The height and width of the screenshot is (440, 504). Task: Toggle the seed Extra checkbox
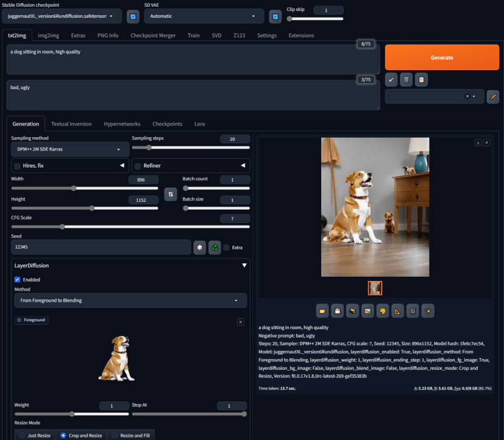click(x=226, y=247)
